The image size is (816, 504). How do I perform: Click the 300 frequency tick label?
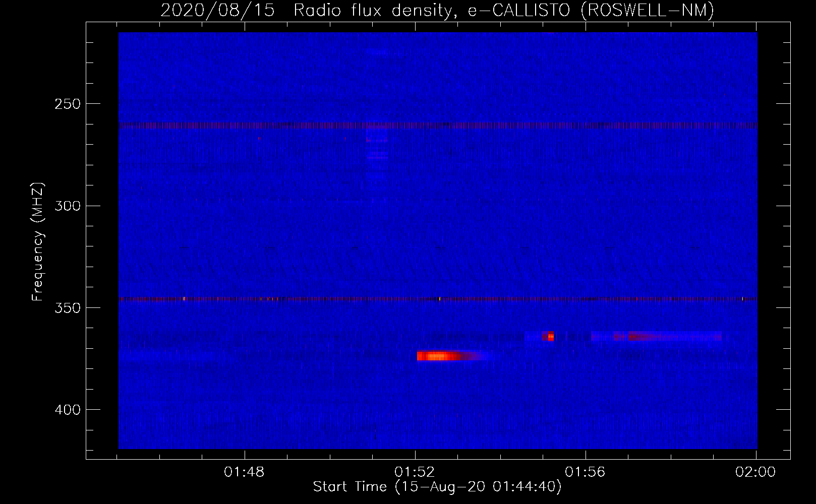click(x=68, y=206)
